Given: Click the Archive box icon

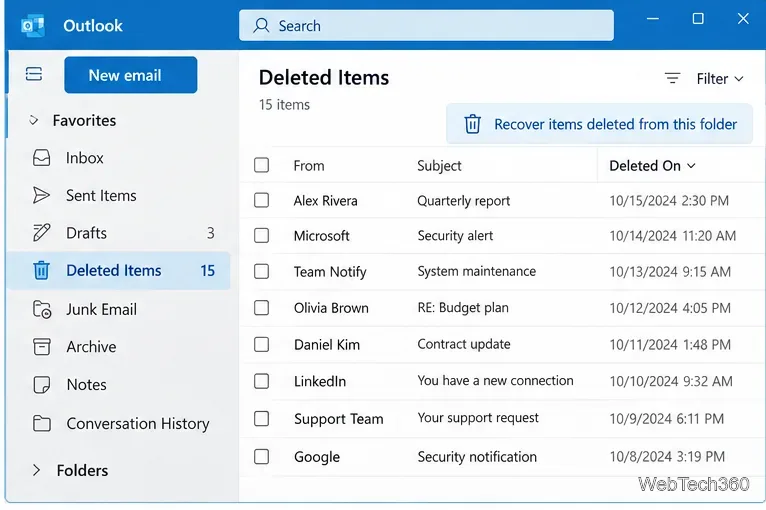Looking at the screenshot, I should tap(42, 347).
